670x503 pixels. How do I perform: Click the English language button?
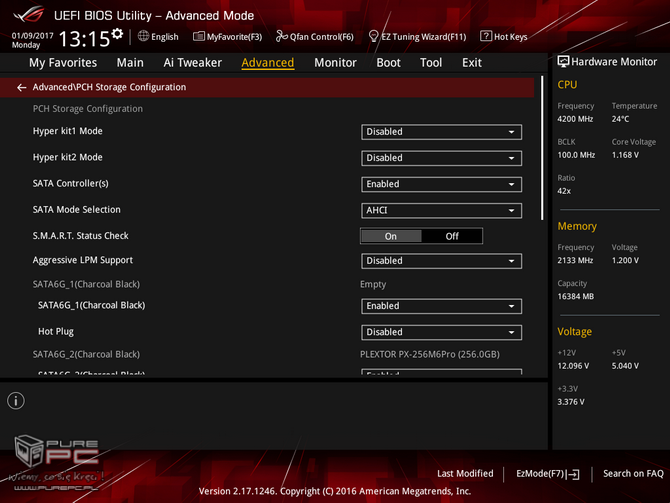pyautogui.click(x=159, y=37)
